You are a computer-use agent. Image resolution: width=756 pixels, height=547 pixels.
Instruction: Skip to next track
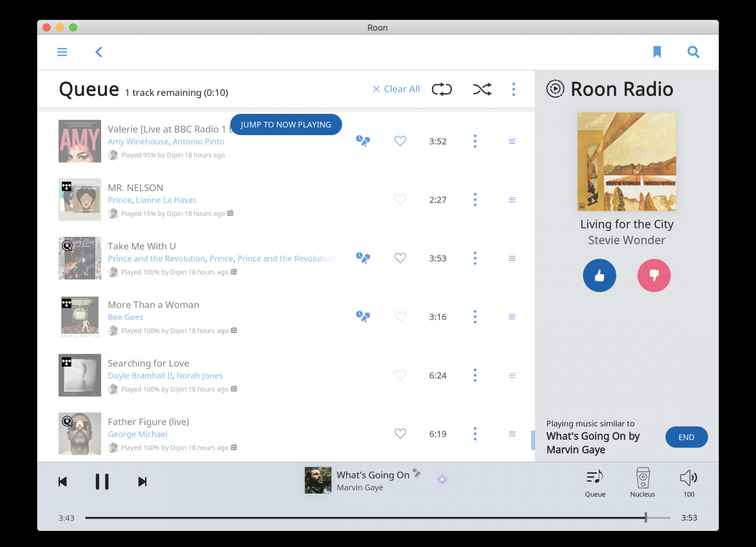pyautogui.click(x=142, y=481)
